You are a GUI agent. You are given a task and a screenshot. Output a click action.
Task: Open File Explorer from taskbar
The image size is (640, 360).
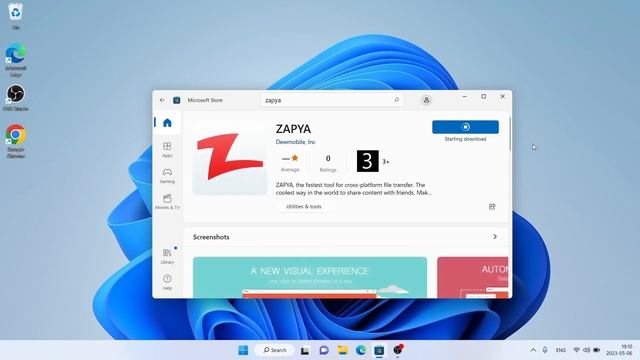342,350
